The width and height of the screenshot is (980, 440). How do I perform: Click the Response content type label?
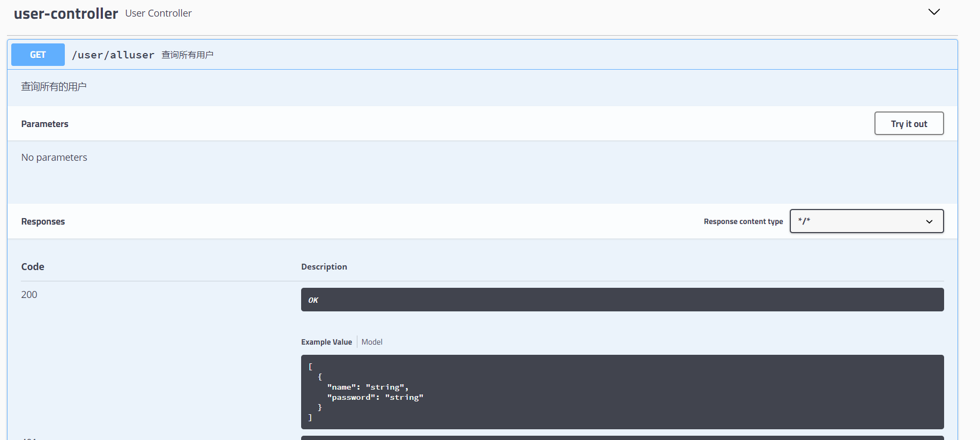click(x=743, y=221)
